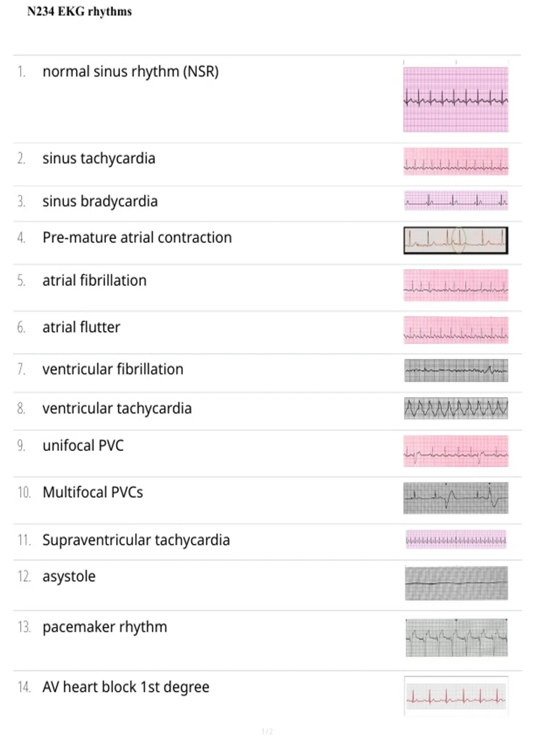Select the pacemaker rhythm EKG image

pyautogui.click(x=456, y=638)
